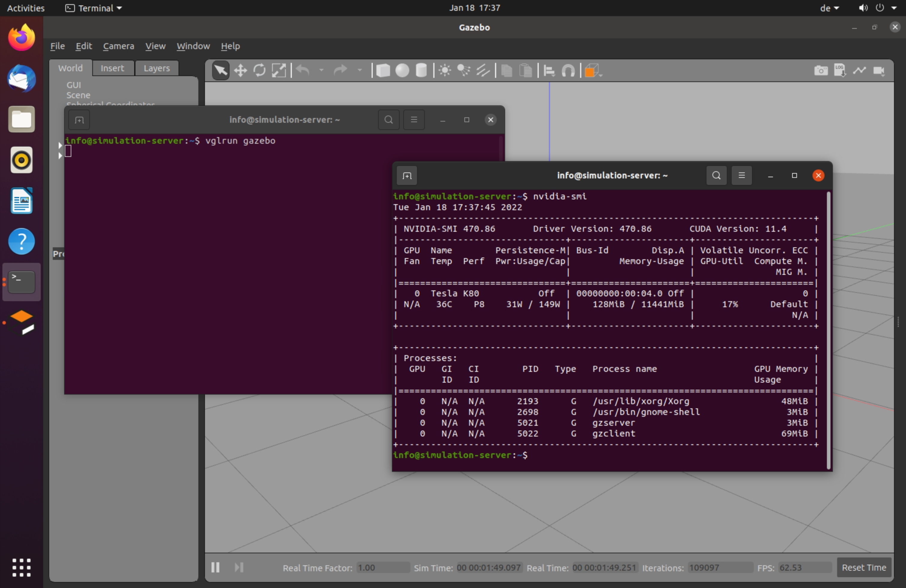Open Show Applications grid

tap(22, 567)
